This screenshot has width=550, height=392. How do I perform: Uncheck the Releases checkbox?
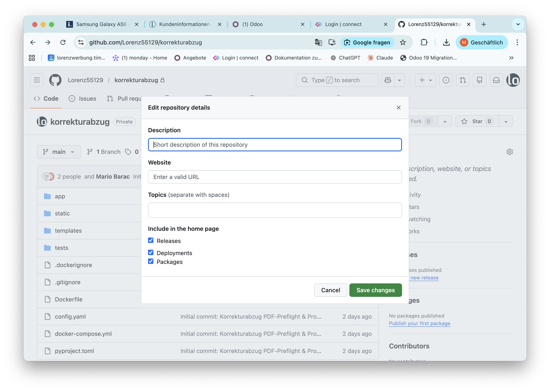click(x=151, y=240)
